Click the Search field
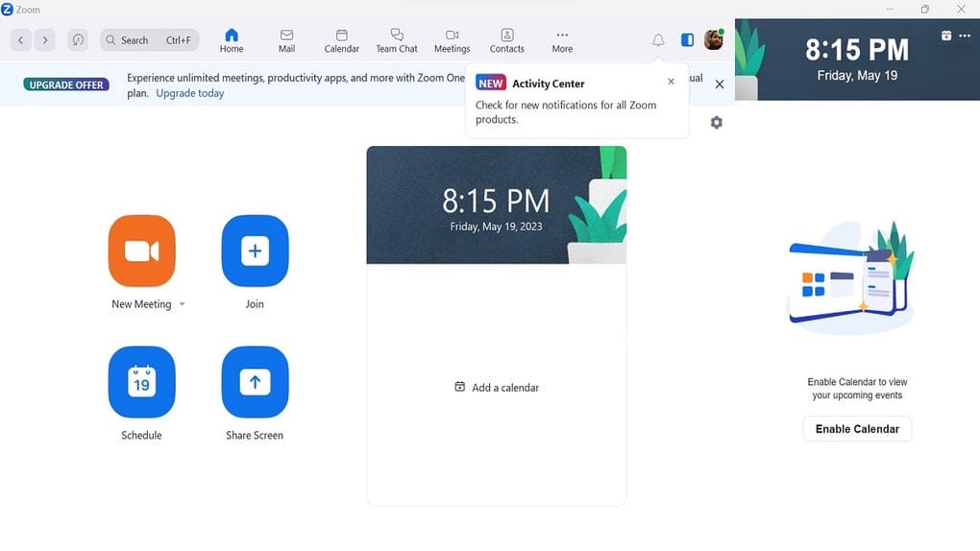Screen dimensions: 980x551 (149, 40)
